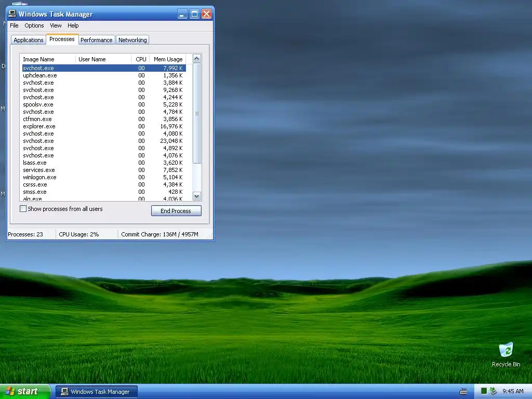Minimize the Windows Task Manager window
This screenshot has height=399, width=532.
click(182, 14)
